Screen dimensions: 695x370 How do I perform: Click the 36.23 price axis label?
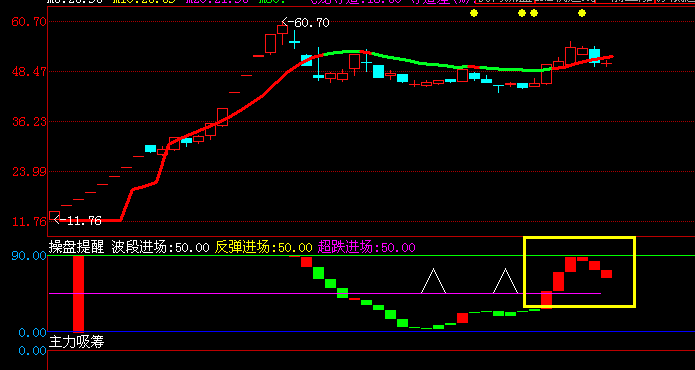(29, 121)
